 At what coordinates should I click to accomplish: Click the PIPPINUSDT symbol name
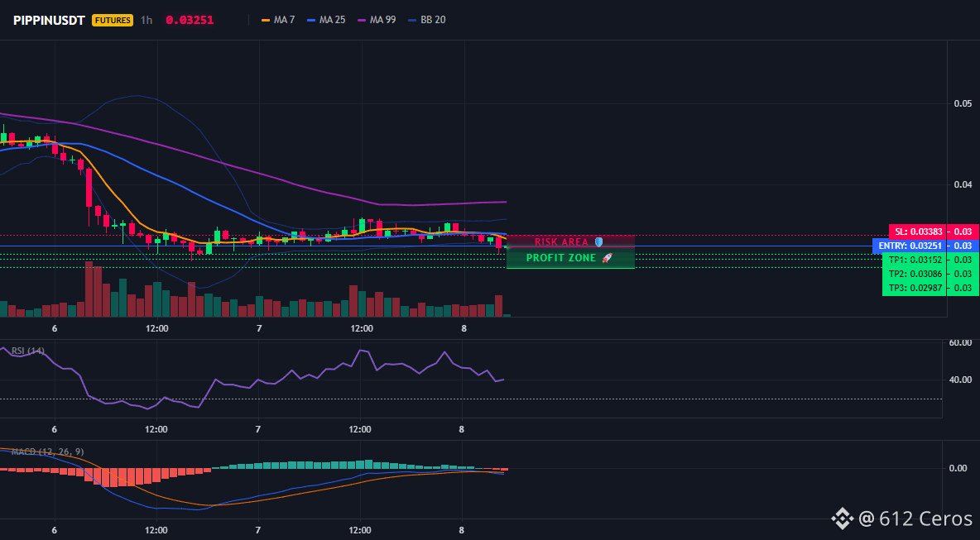click(50, 20)
